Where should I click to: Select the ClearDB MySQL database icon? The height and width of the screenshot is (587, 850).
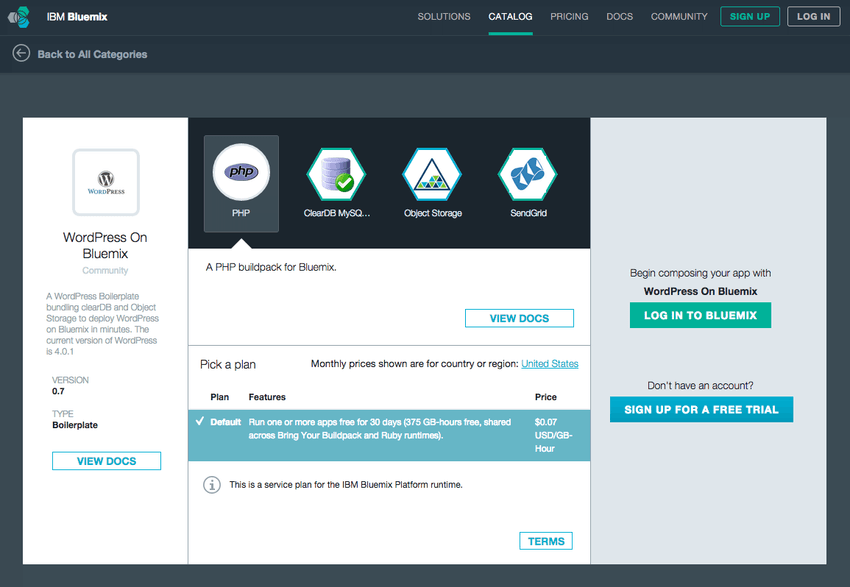[337, 174]
